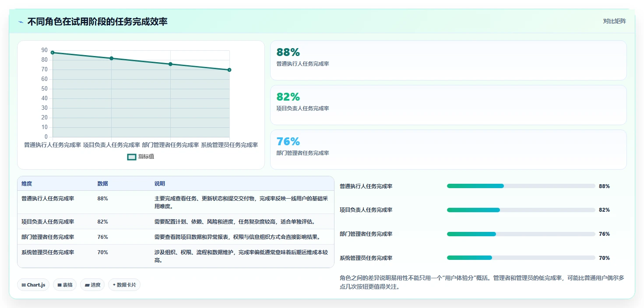The width and height of the screenshot is (644, 308).
Task: Click the 76% data card value
Action: pyautogui.click(x=288, y=142)
